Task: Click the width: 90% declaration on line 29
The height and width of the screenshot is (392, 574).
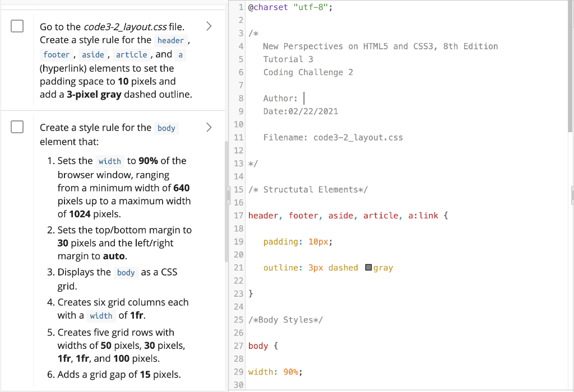Action: [275, 371]
